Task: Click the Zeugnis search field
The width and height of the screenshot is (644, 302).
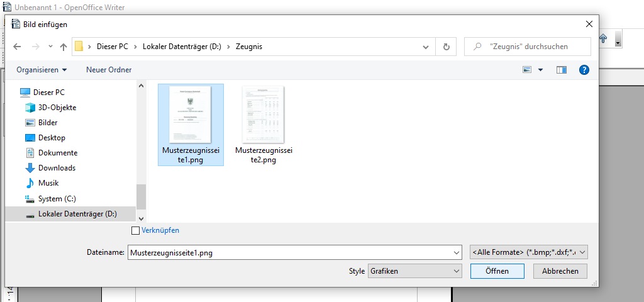Action: [x=531, y=47]
